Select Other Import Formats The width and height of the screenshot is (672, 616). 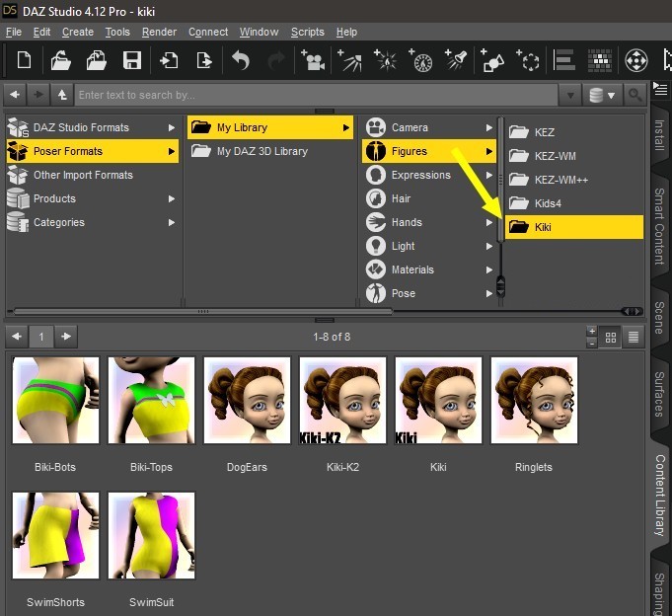[x=93, y=175]
